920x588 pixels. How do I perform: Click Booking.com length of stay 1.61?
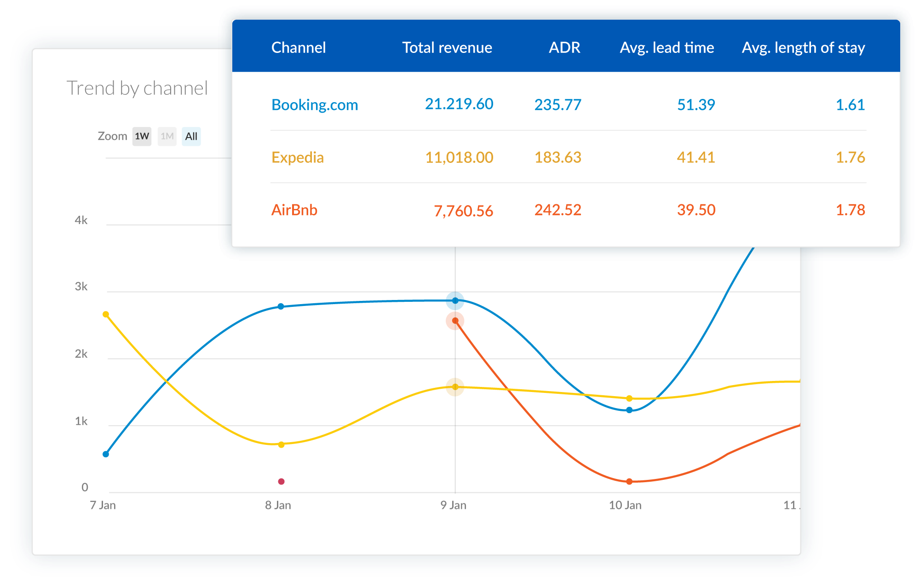pos(851,105)
